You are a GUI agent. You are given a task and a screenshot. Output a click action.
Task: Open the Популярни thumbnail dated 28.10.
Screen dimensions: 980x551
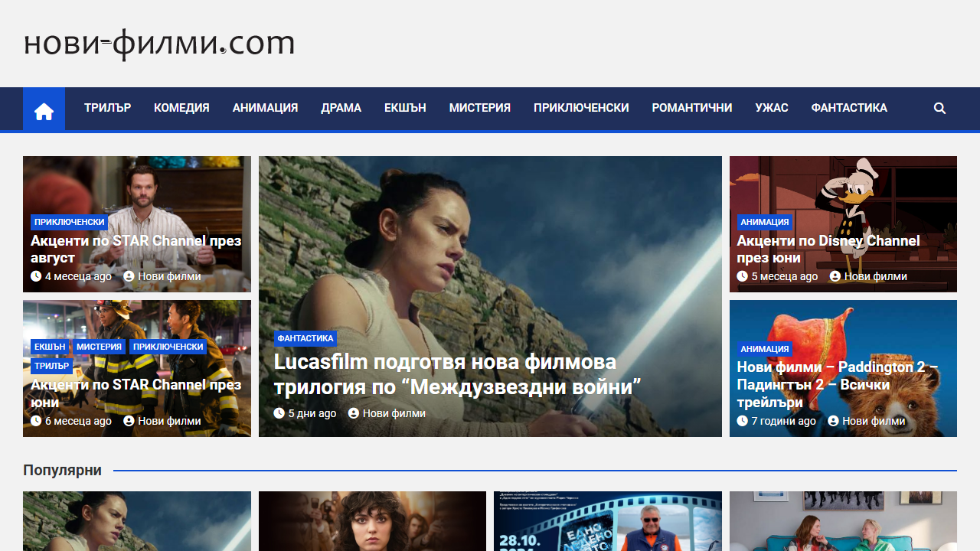pos(608,521)
